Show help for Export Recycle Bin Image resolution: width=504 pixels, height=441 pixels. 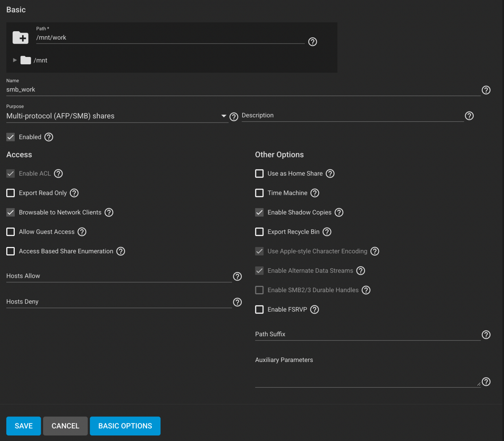[327, 232]
